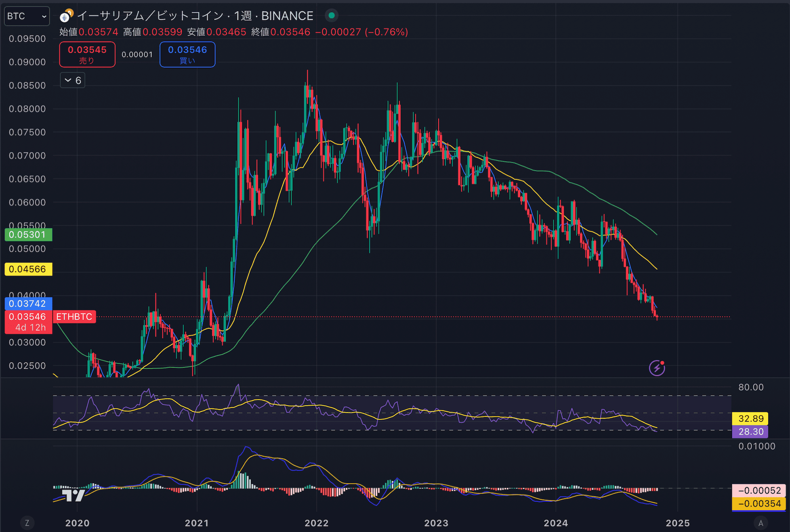The height and width of the screenshot is (532, 790).
Task: Click the −0.00027 (−0.76%) change value
Action: (361, 32)
